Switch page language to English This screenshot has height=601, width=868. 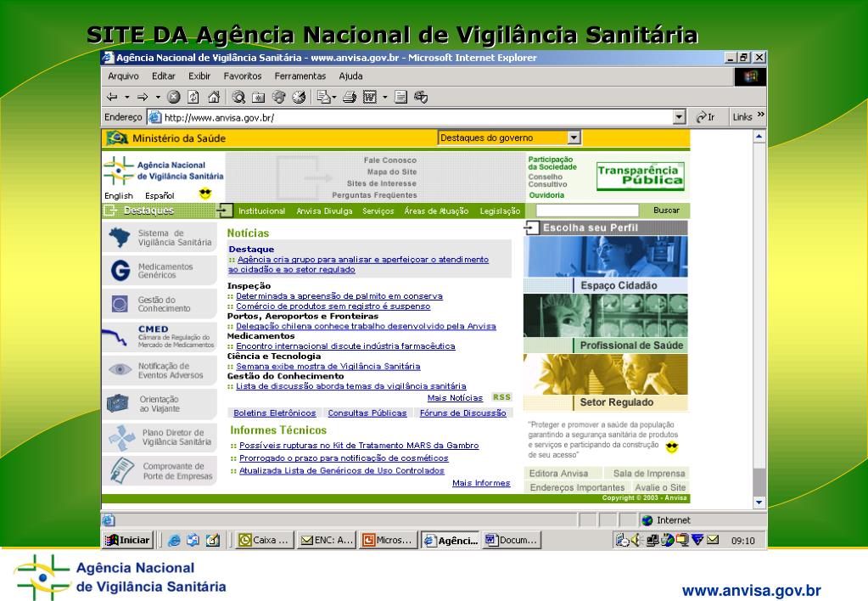tap(119, 195)
